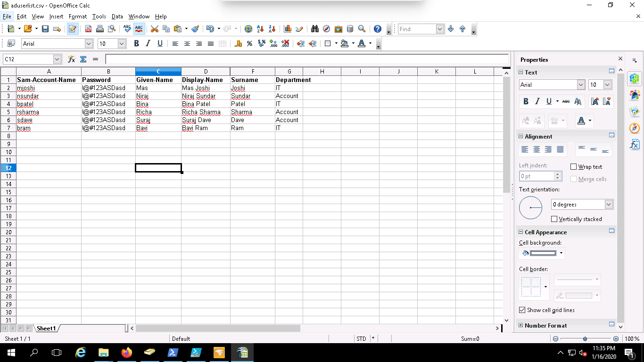Click the Find & Replace binoculars icon

pyautogui.click(x=315, y=29)
